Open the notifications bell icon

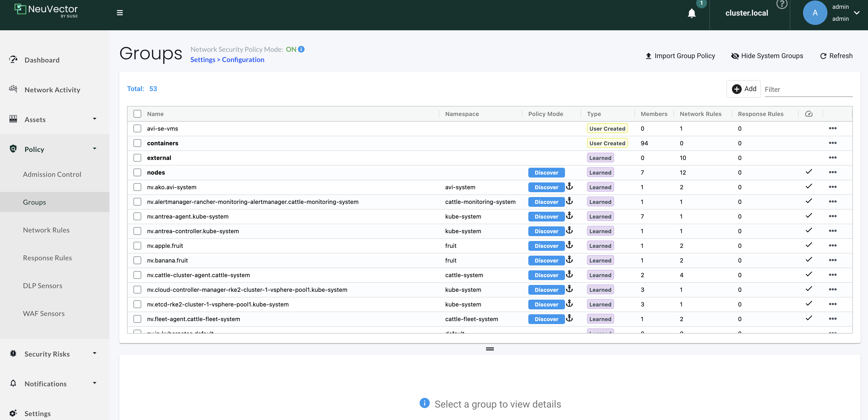pos(691,13)
